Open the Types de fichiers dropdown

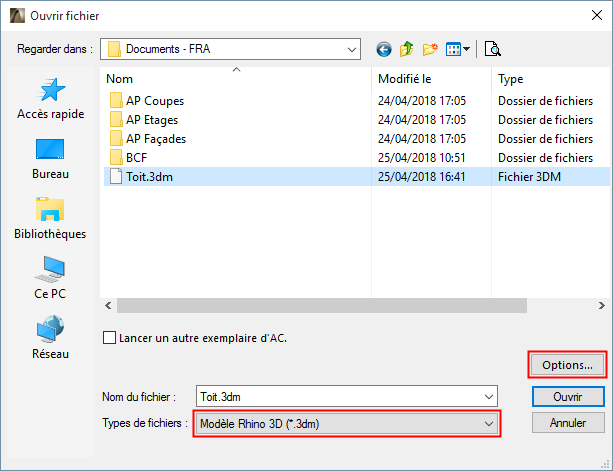347,424
